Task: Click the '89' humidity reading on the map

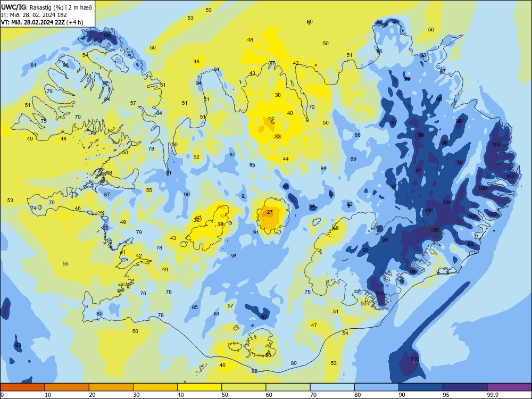Action: click(x=353, y=159)
